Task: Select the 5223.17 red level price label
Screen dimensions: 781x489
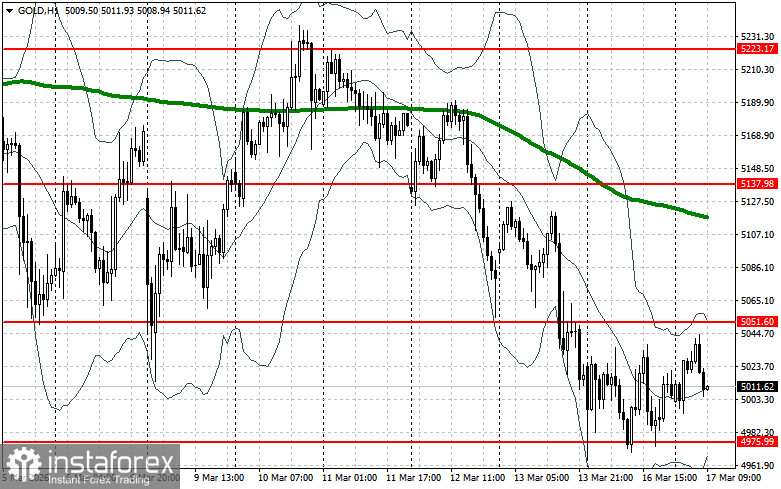Action: click(757, 49)
